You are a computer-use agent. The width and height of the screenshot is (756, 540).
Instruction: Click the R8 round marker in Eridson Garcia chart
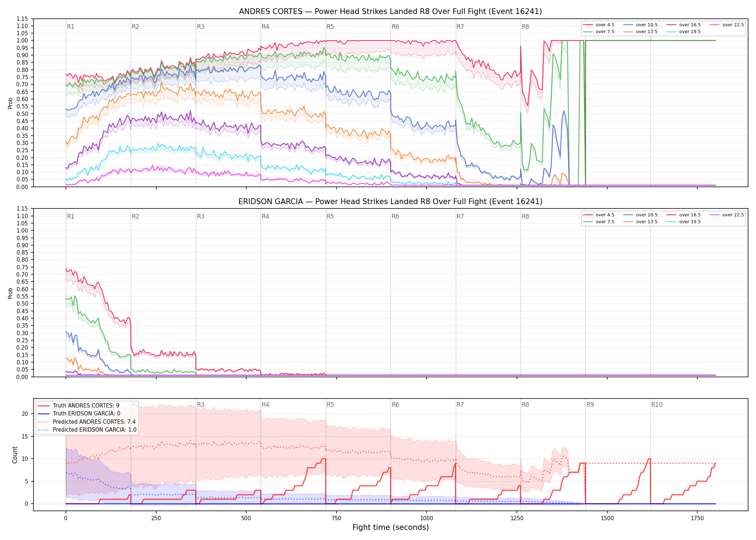coord(525,216)
